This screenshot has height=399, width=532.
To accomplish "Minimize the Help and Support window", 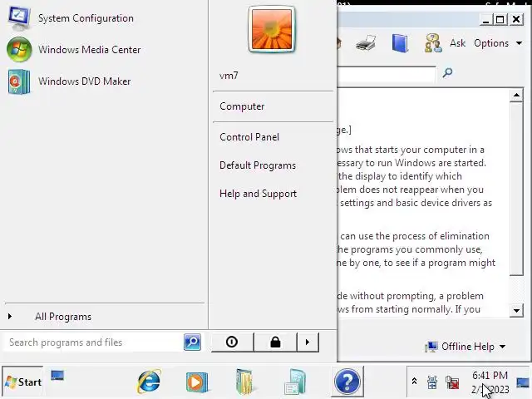I will coord(485,19).
